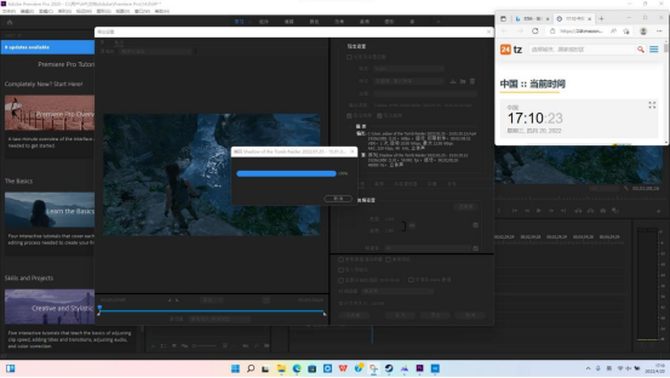Open the export preset dropdown
The image size is (670, 378).
pyautogui.click(x=408, y=81)
